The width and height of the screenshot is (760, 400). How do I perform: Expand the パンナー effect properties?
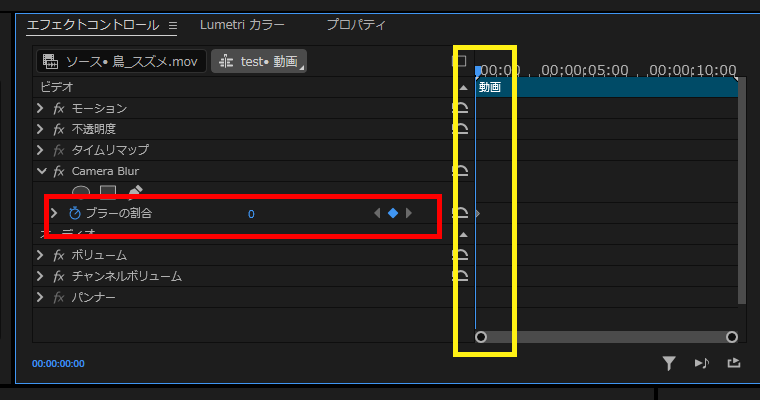click(40, 297)
